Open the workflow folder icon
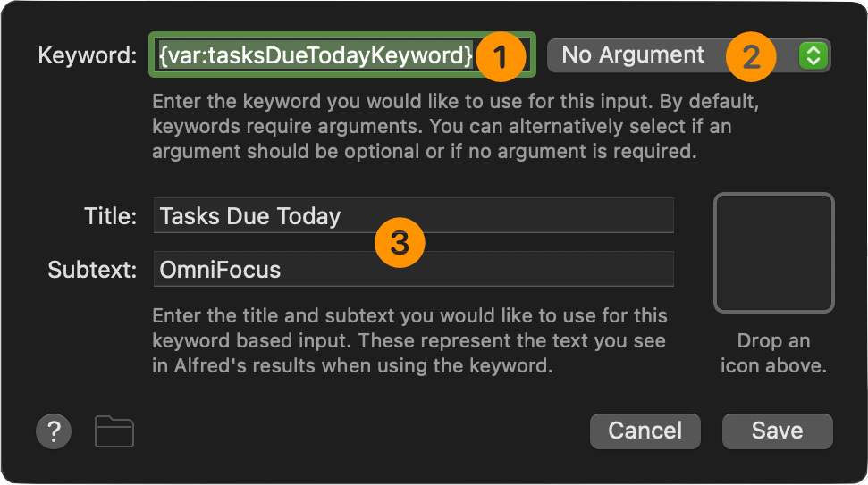 [114, 431]
